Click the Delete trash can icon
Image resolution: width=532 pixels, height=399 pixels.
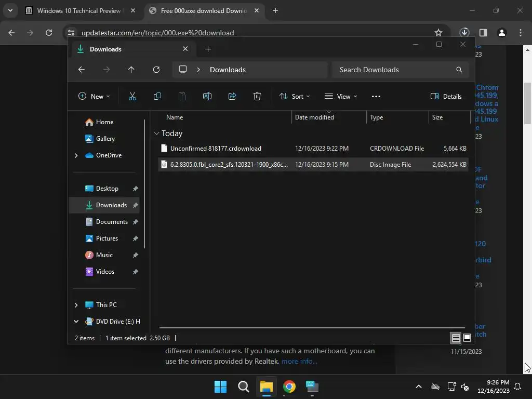(257, 96)
